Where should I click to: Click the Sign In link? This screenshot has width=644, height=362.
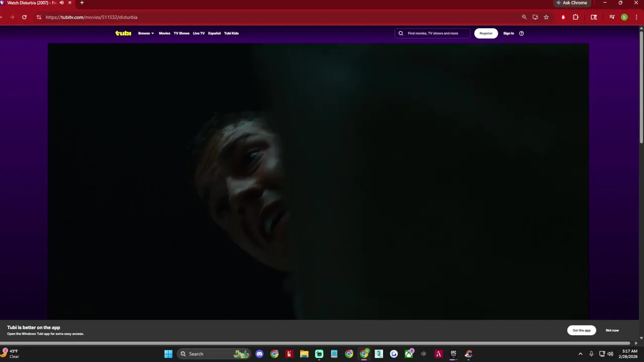coord(509,33)
